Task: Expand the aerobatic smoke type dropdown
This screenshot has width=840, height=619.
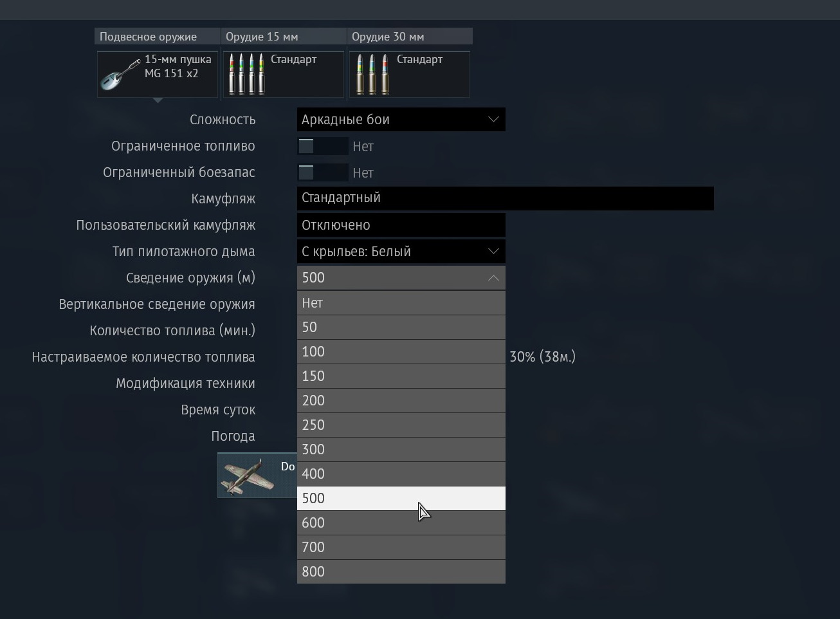Action: [x=401, y=252]
